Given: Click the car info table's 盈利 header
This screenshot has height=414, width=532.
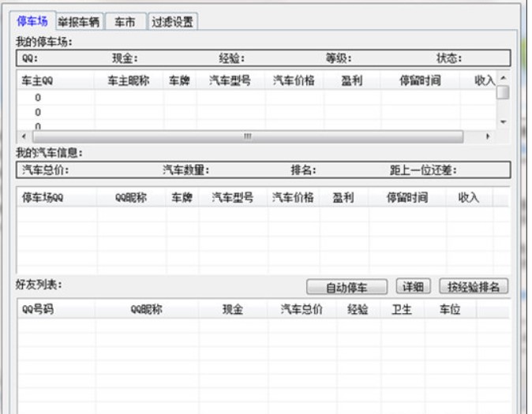Looking at the screenshot, I should tap(343, 197).
